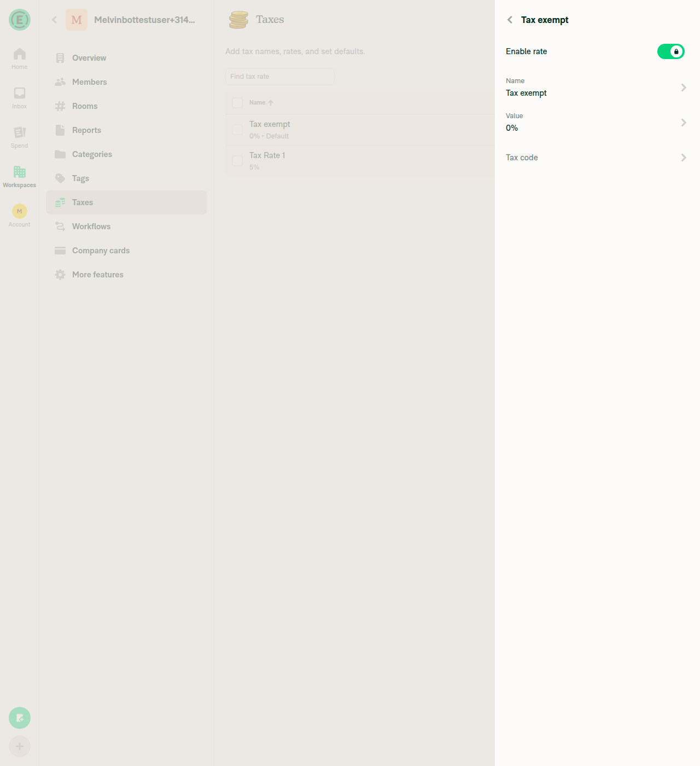This screenshot has width=700, height=766.
Task: Open the Categories menu item
Action: pyautogui.click(x=126, y=154)
